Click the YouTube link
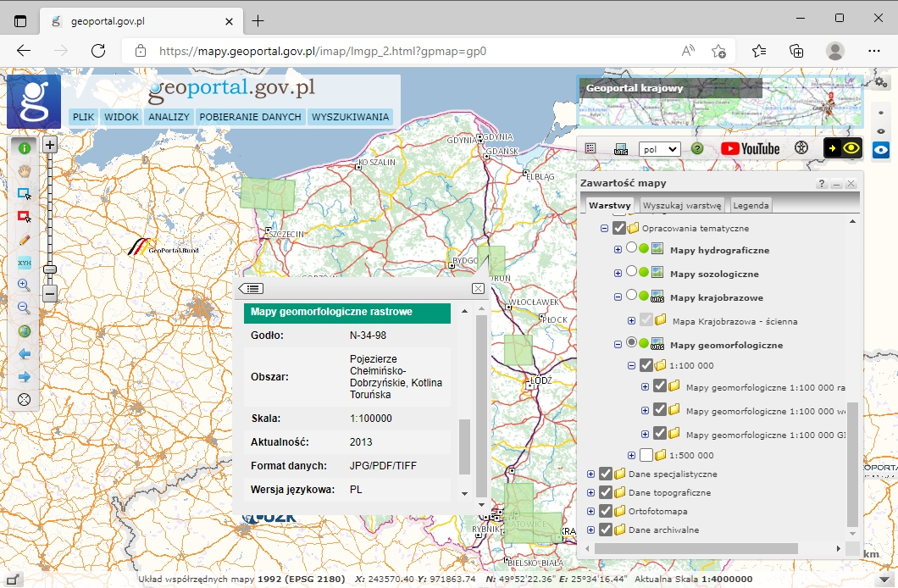This screenshot has height=588, width=898. pyautogui.click(x=752, y=148)
